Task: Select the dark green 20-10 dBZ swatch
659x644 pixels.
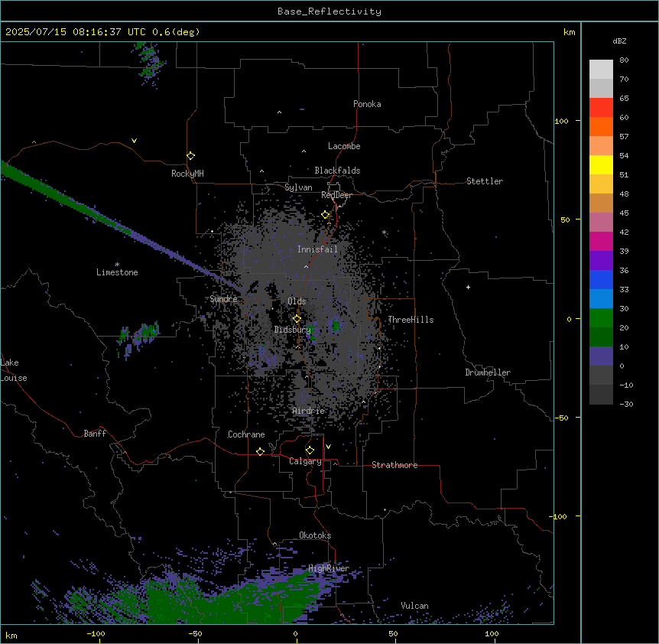Action: pos(601,337)
